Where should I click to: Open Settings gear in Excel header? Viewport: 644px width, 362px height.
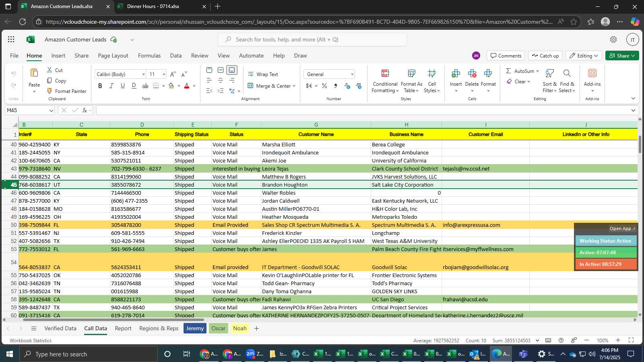coord(613,39)
